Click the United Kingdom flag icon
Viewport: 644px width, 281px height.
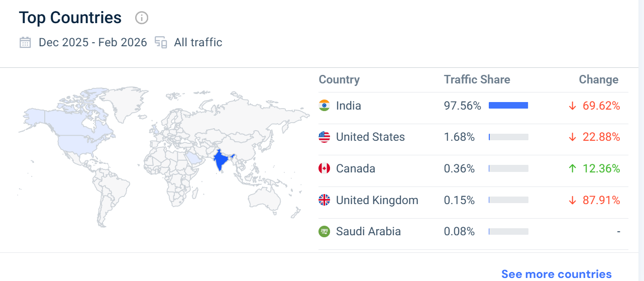click(x=325, y=200)
